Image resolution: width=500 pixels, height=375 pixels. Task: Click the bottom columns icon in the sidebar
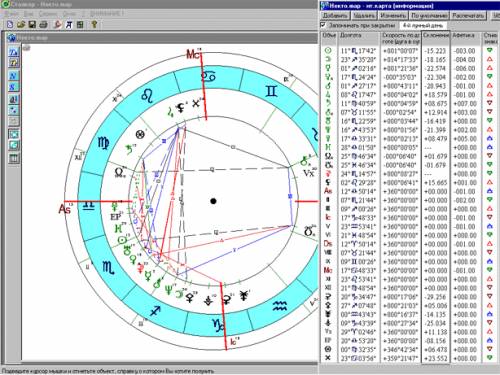coord(14,158)
